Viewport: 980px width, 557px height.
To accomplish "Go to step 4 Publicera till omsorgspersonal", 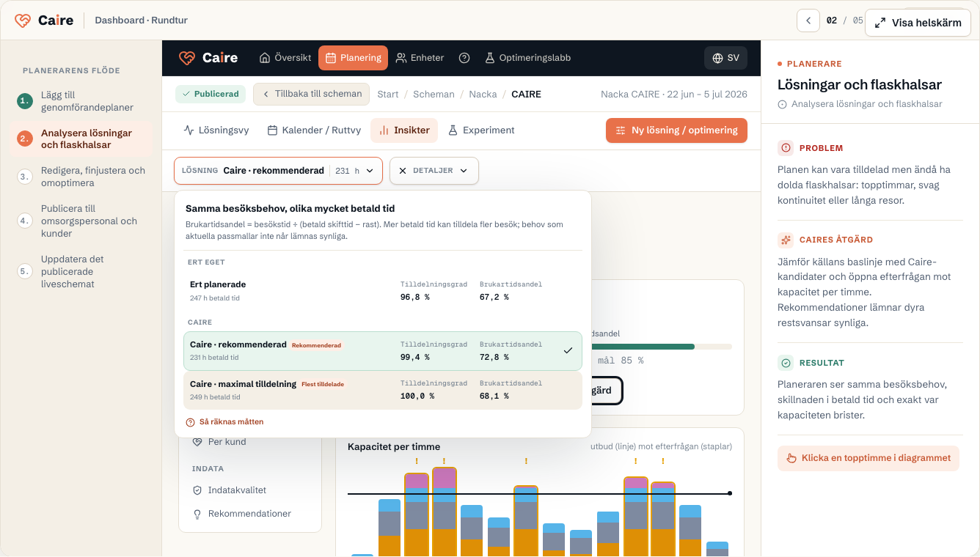I will (81, 221).
